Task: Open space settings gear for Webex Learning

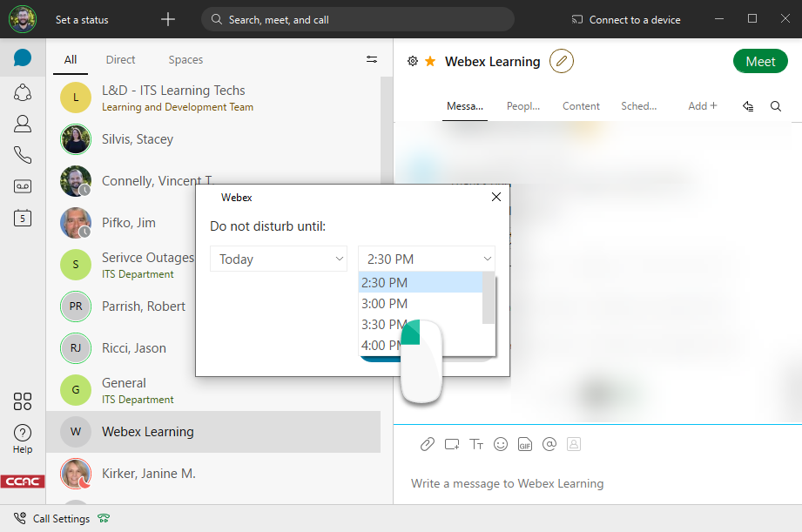Action: [x=412, y=61]
